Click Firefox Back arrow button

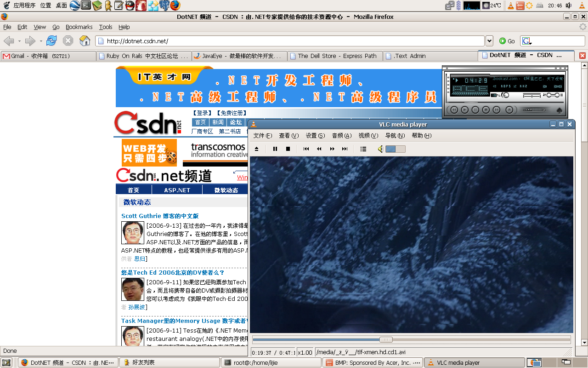[x=9, y=41]
